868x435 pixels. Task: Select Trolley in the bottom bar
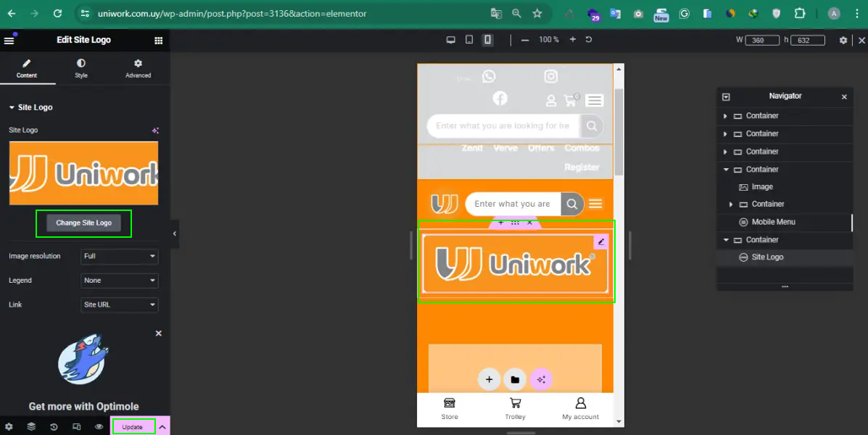(516, 408)
